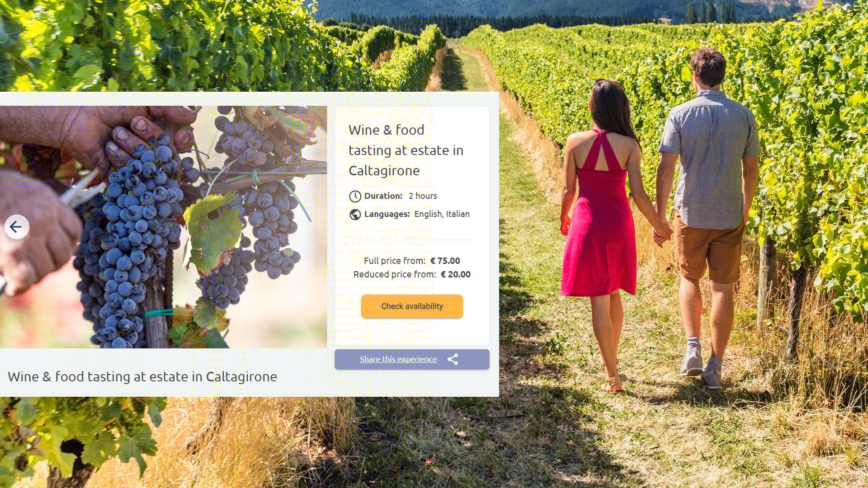
Task: Click the Full price from label
Action: point(395,261)
